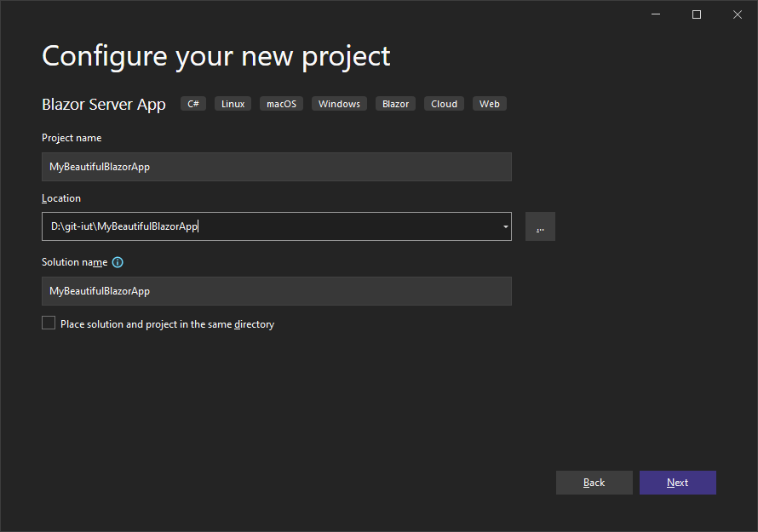
Task: Click the Windows platform tag
Action: [339, 104]
